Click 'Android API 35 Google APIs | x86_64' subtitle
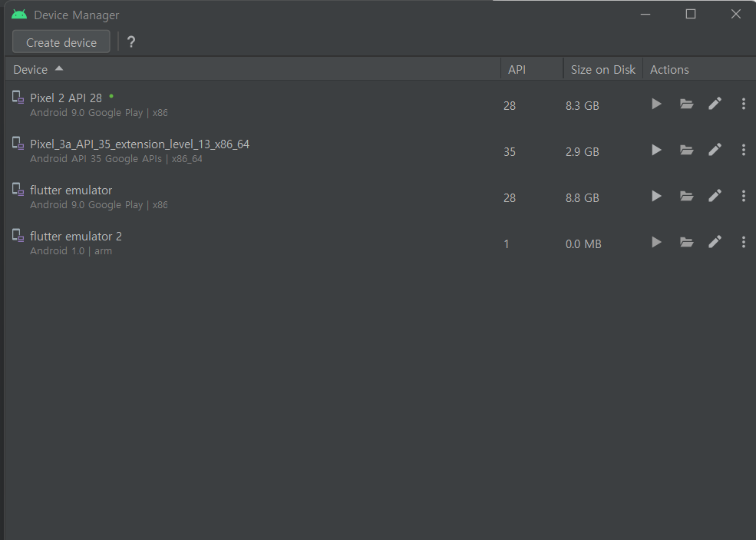This screenshot has height=540, width=756. coord(116,159)
